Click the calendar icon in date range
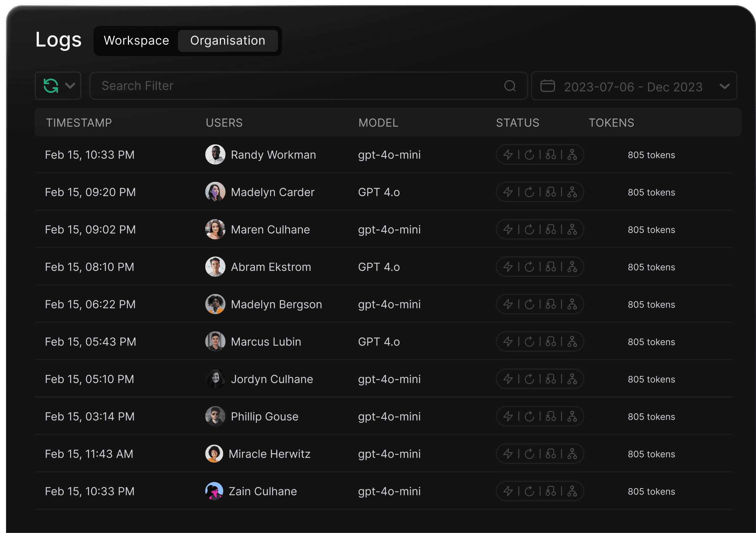 [547, 86]
